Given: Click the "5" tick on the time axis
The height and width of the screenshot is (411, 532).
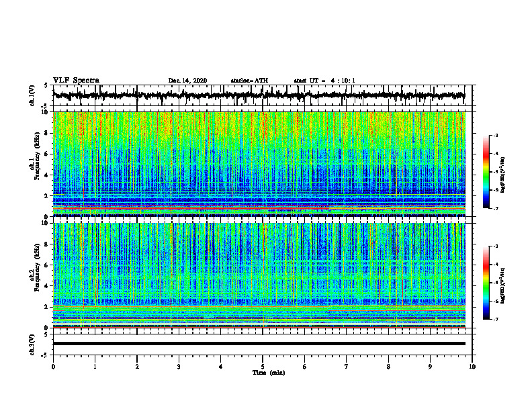Looking at the screenshot, I should click(x=263, y=367).
